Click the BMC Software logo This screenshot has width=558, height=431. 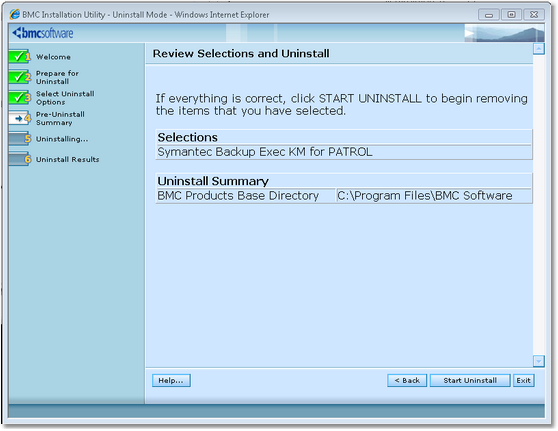pyautogui.click(x=43, y=33)
